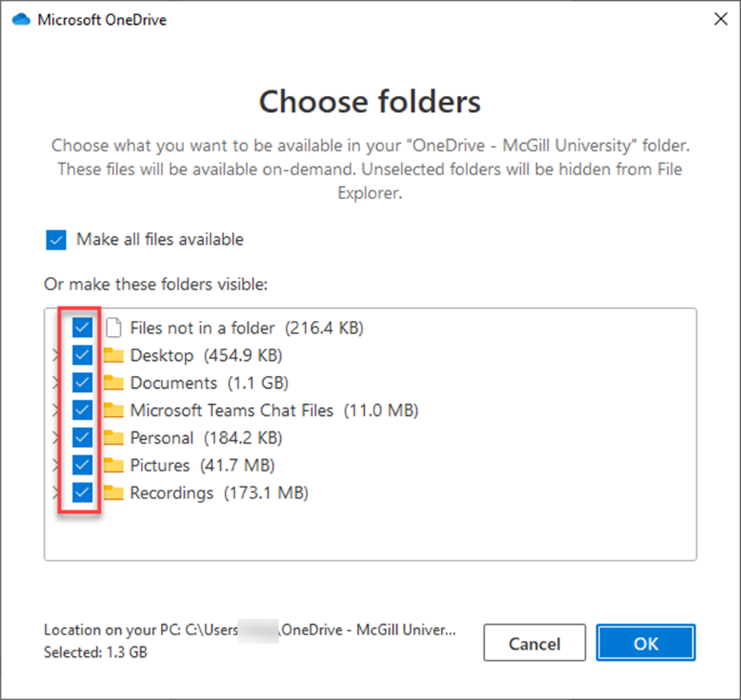Click the Documents folder icon

tap(113, 382)
